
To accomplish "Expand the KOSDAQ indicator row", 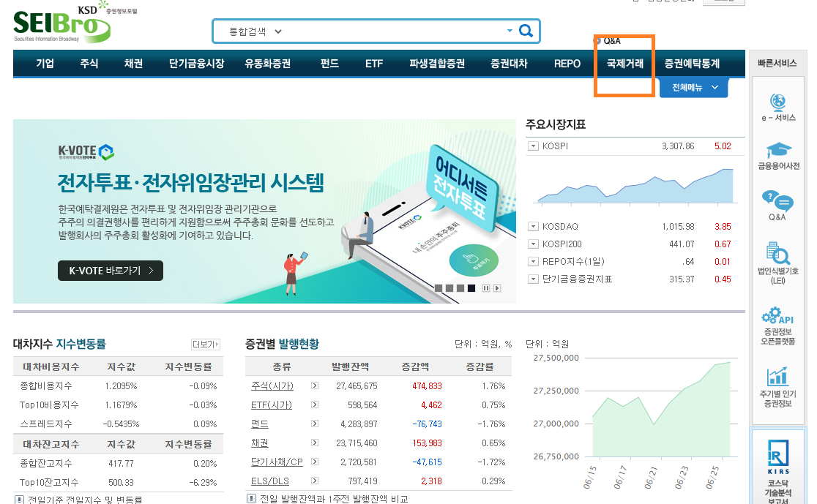I will pos(533,227).
